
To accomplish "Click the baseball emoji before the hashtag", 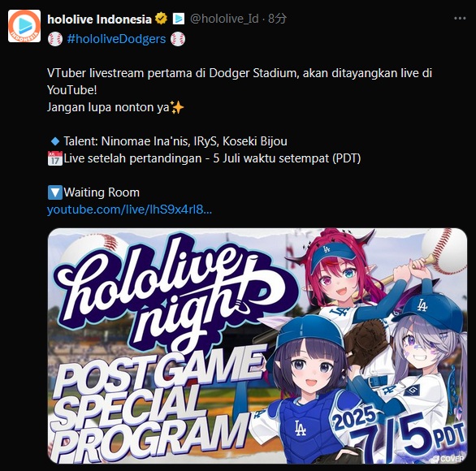I will pos(55,39).
